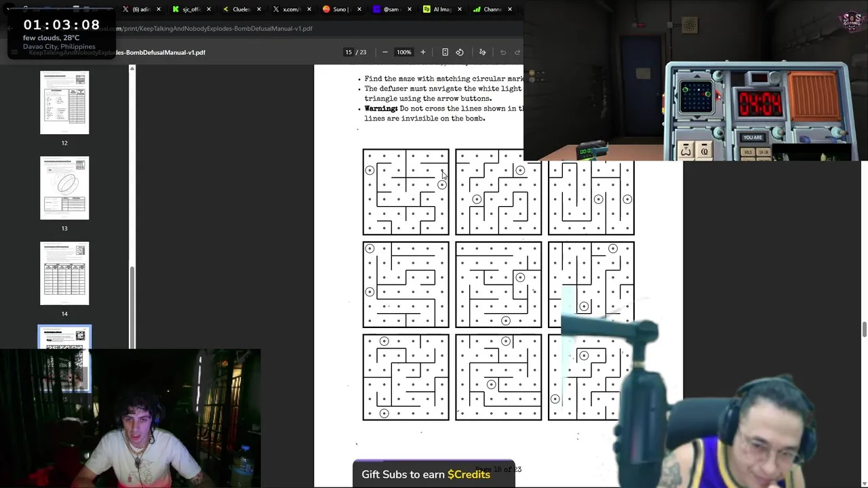This screenshot has height=488, width=868.
Task: Click the weather clock overlay showing 01:03:08
Action: point(61,33)
